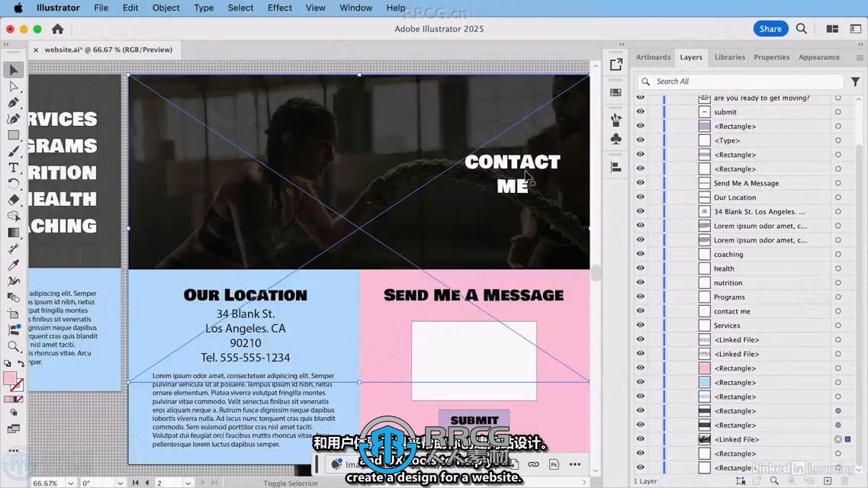Image resolution: width=868 pixels, height=488 pixels.
Task: Open the artboard number dropdown
Action: click(188, 483)
